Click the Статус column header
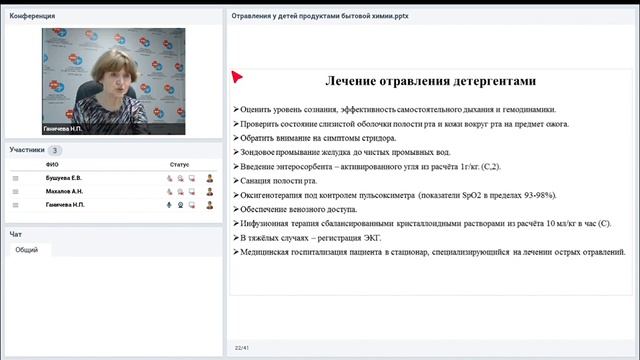This screenshot has height=360, width=640. (179, 164)
